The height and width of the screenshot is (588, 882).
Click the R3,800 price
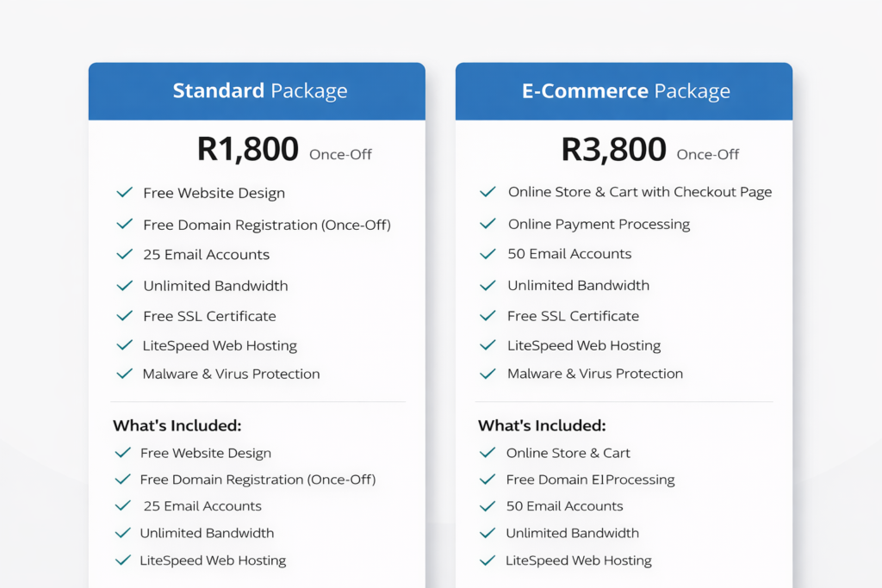pos(613,150)
